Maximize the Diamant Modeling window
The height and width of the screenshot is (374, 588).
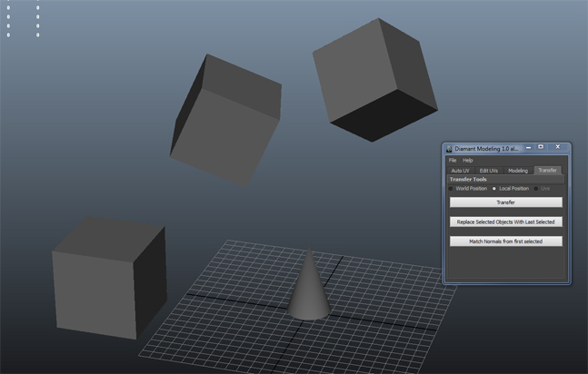pyautogui.click(x=541, y=147)
